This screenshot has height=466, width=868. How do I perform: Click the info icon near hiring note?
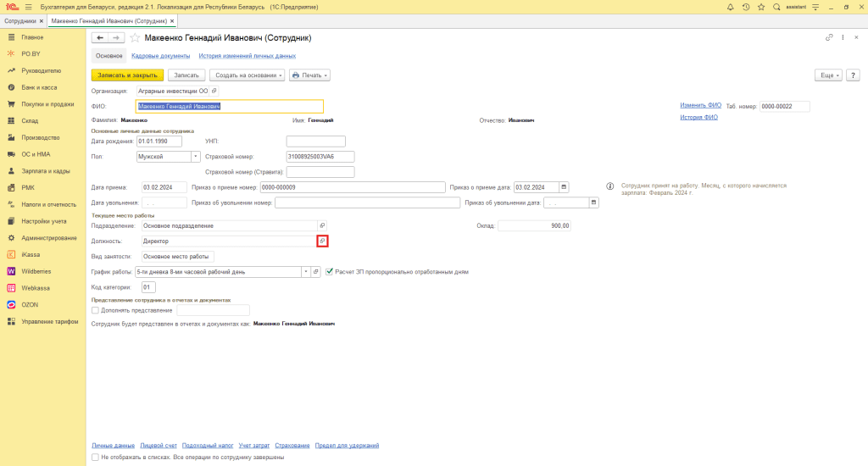click(610, 186)
